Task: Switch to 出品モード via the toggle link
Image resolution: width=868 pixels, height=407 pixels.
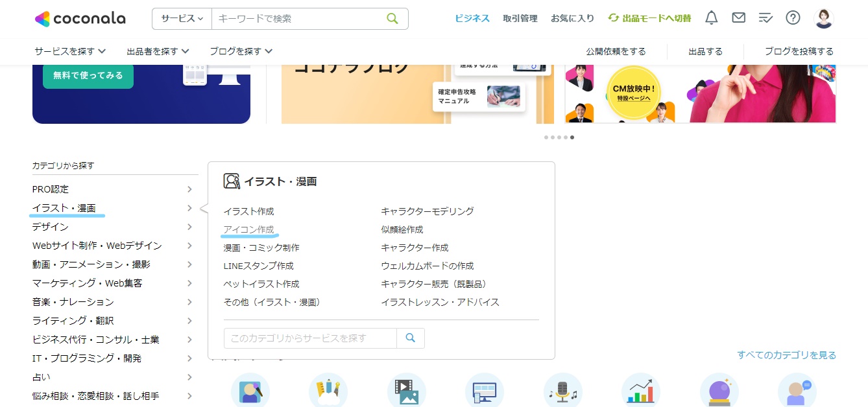Action: [x=649, y=17]
